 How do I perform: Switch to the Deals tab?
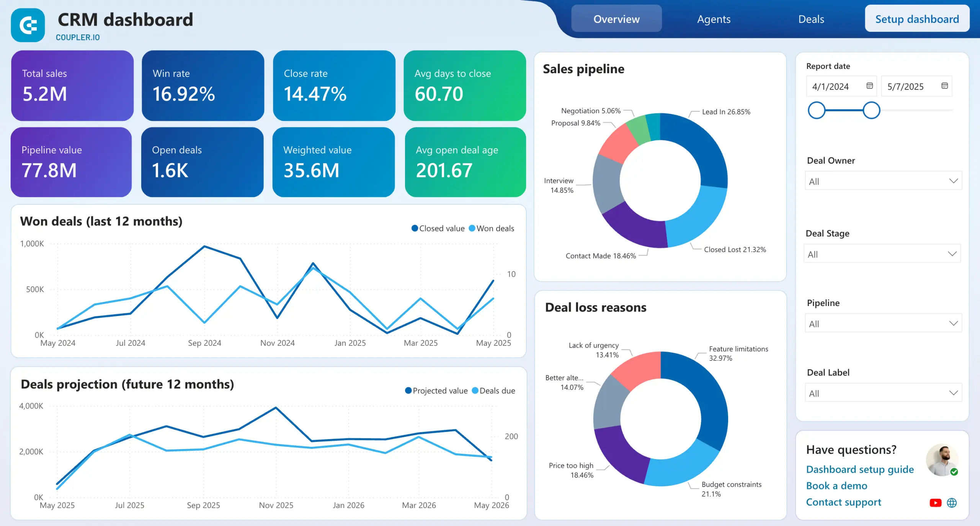pos(811,19)
